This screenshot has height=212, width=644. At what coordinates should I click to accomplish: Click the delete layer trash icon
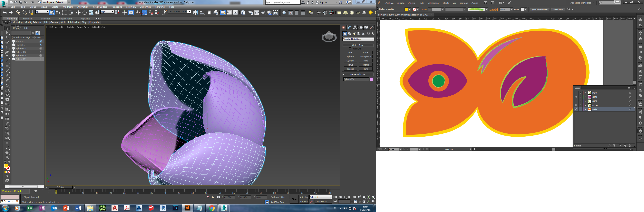pyautogui.click(x=629, y=146)
